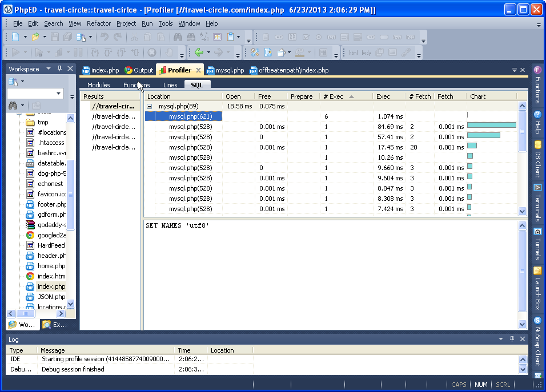Open the Workspace panel title dropdown arrow
546x392 pixels.
(49, 69)
